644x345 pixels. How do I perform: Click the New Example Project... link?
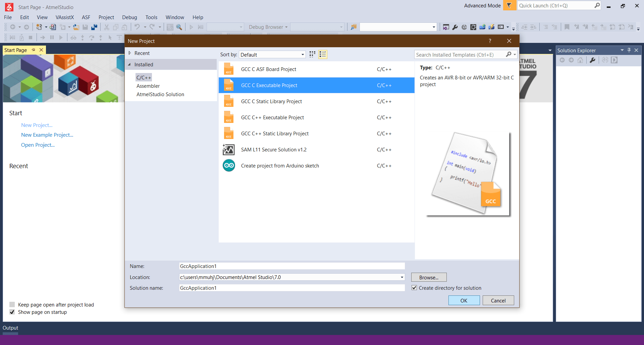[x=47, y=135]
